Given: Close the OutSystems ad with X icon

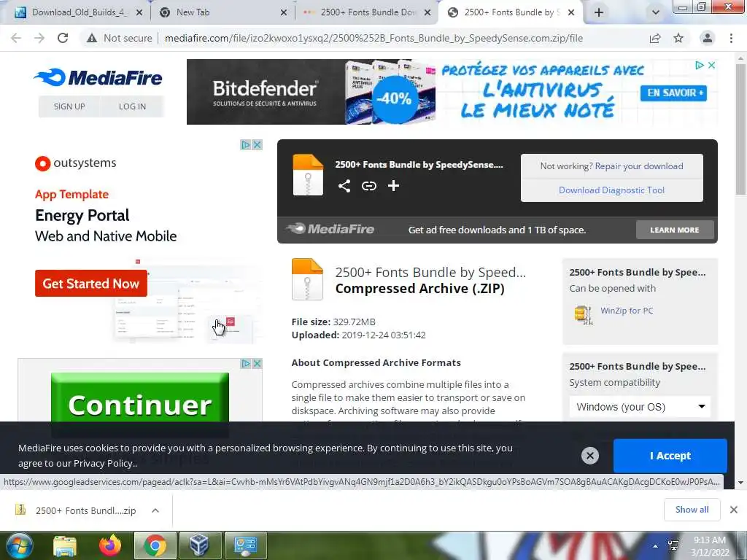Looking at the screenshot, I should point(258,145).
